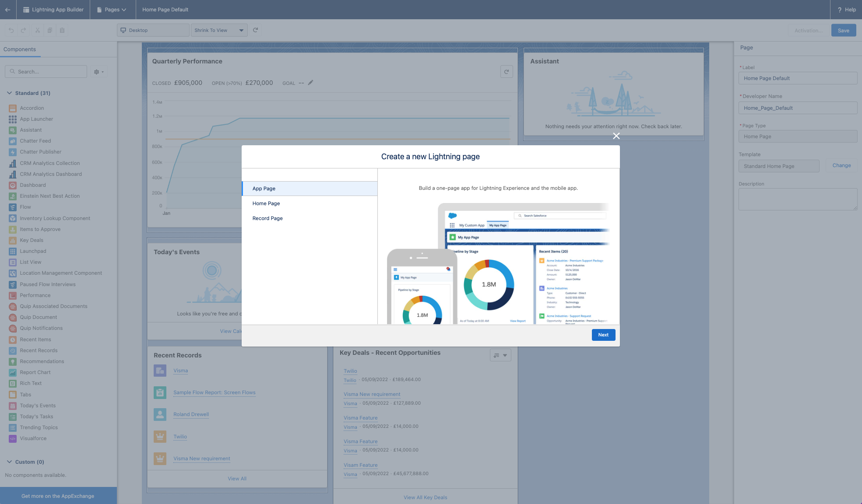Select the Recommendations component icon
Viewport: 862px width, 504px height.
[13, 361]
